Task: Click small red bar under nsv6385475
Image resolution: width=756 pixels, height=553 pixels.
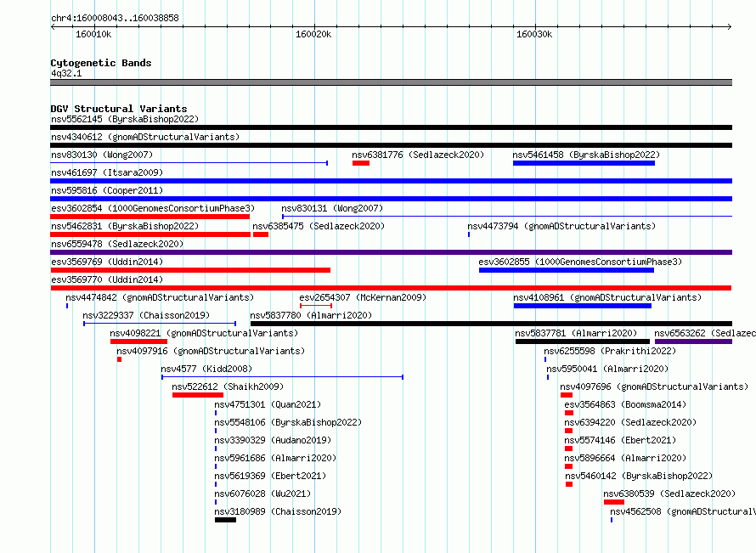Action: coord(261,234)
